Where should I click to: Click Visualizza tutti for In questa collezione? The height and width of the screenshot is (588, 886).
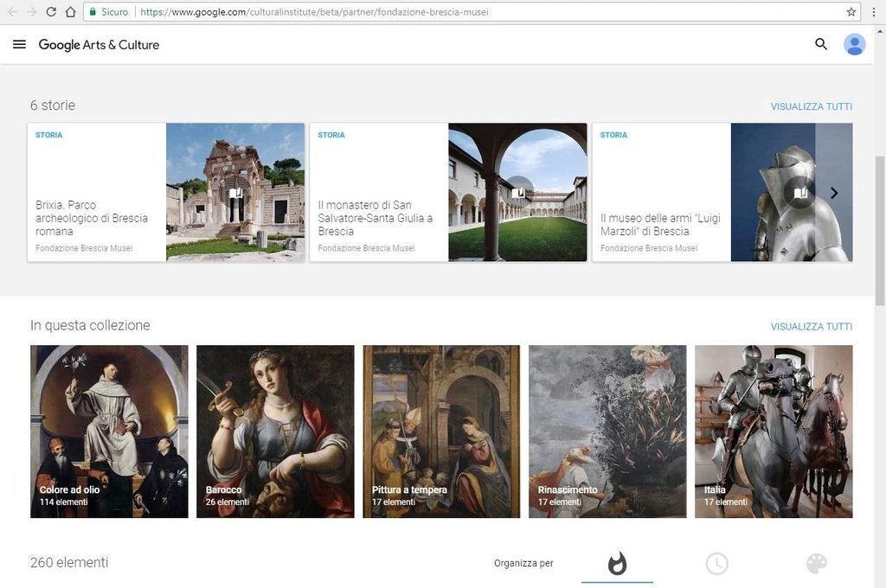811,326
